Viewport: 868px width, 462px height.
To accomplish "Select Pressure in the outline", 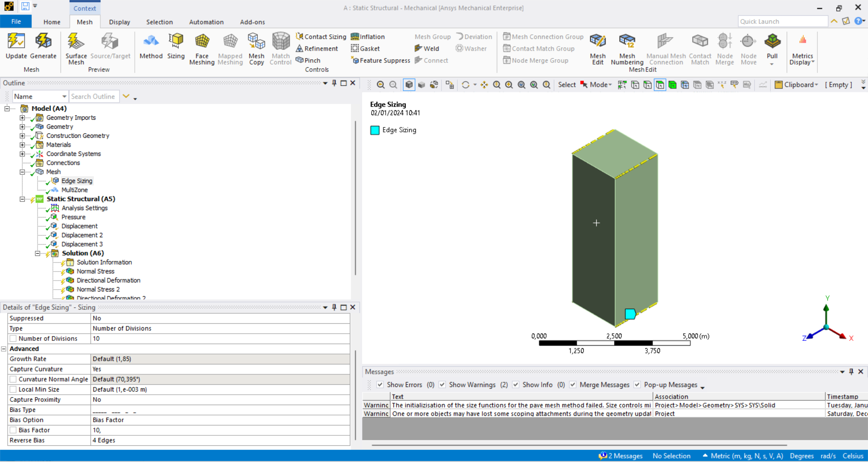I will (x=73, y=217).
